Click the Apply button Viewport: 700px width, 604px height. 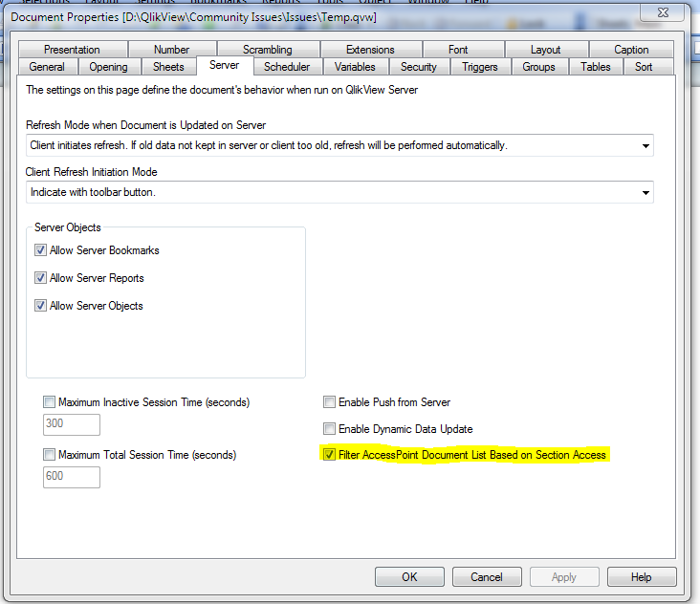point(564,577)
